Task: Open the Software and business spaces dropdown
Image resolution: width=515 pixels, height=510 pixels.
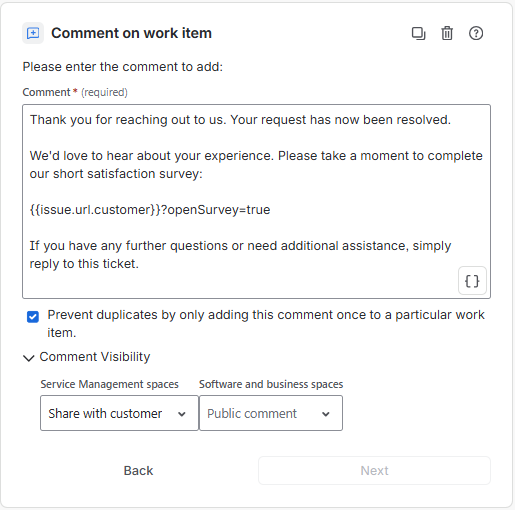Action: point(271,413)
